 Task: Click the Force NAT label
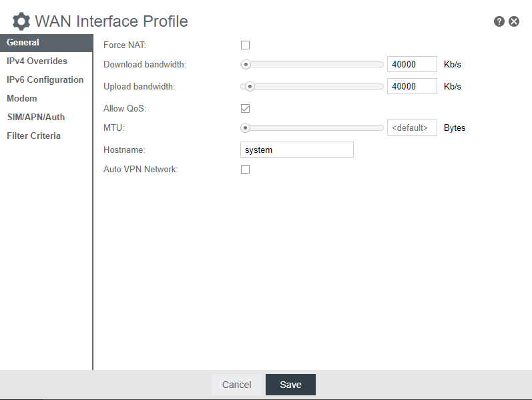pos(125,45)
